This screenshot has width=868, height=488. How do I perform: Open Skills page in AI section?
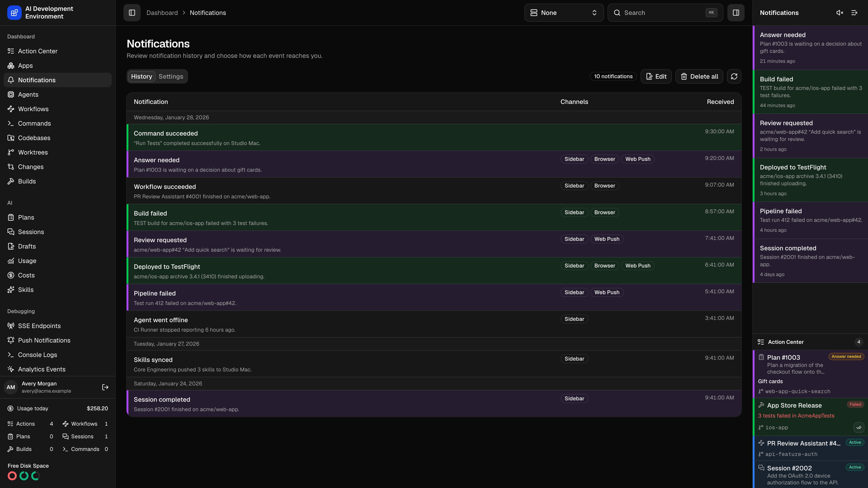[58, 290]
